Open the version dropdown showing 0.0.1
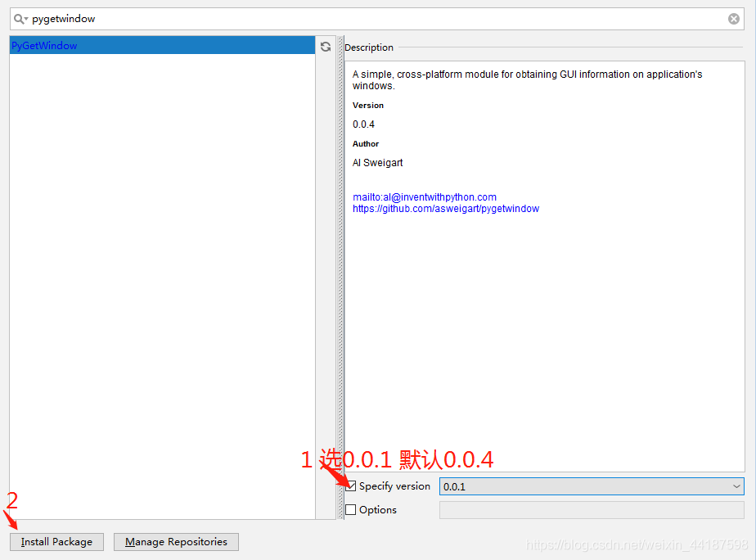 pyautogui.click(x=592, y=486)
